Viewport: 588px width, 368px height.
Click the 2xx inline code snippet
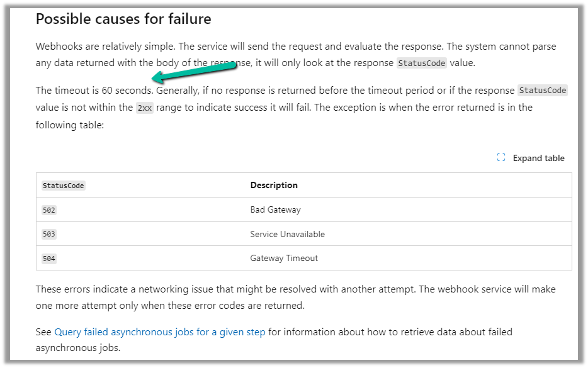(x=144, y=108)
